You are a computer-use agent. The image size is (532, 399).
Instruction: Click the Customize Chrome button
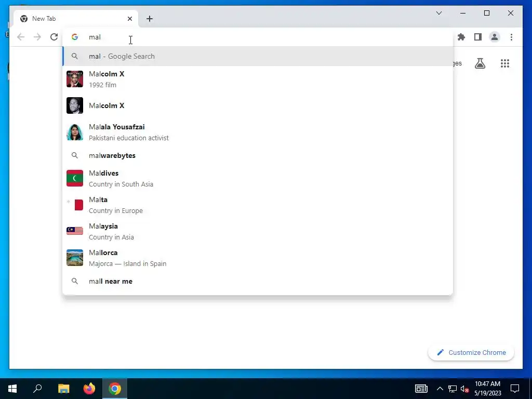(471, 353)
